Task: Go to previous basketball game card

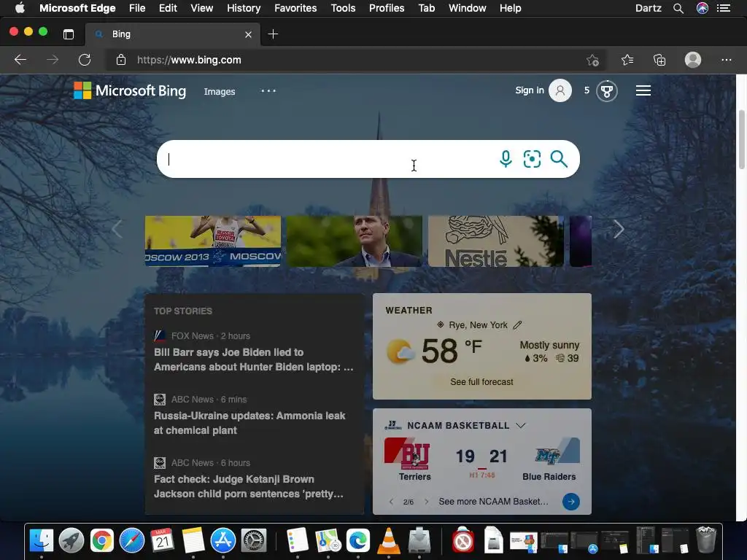Action: point(391,502)
